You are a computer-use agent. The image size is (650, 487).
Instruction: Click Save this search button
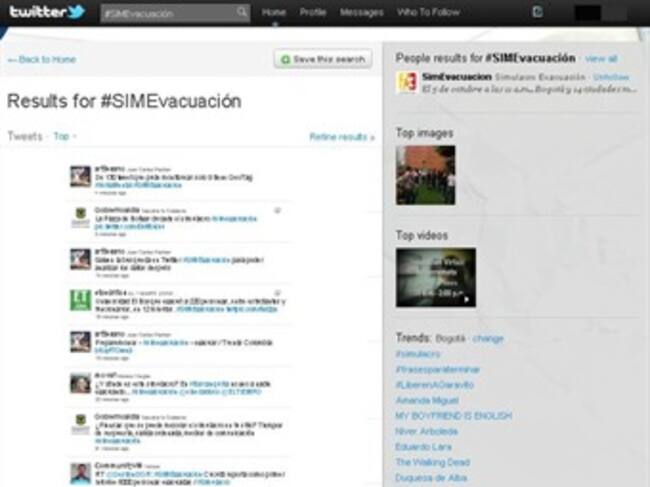[x=323, y=60]
